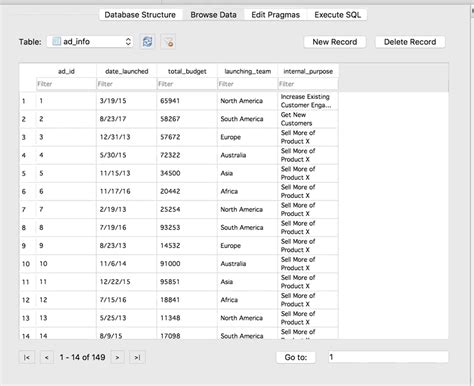Image resolution: width=474 pixels, height=386 pixels.
Task: Select date cell 11/17/16
Action: (127, 191)
